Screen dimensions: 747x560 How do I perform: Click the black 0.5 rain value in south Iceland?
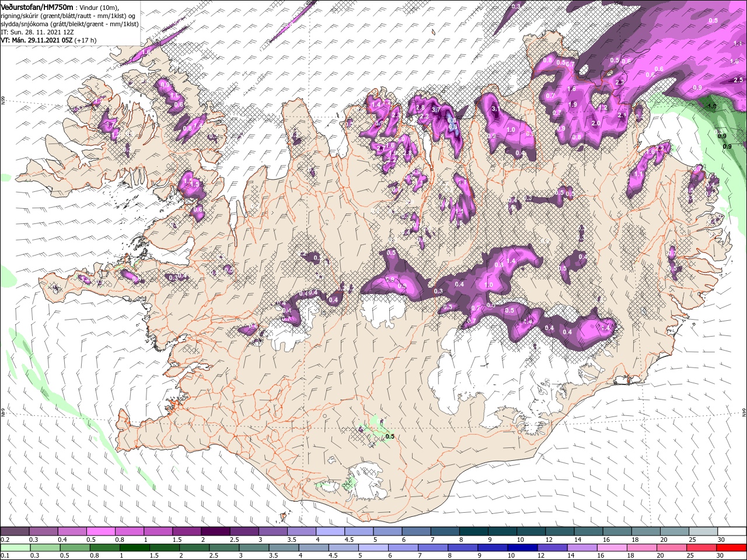pos(390,436)
